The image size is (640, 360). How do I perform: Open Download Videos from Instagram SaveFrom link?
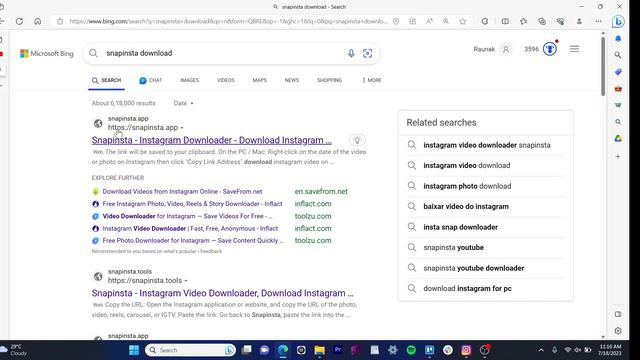click(x=182, y=191)
